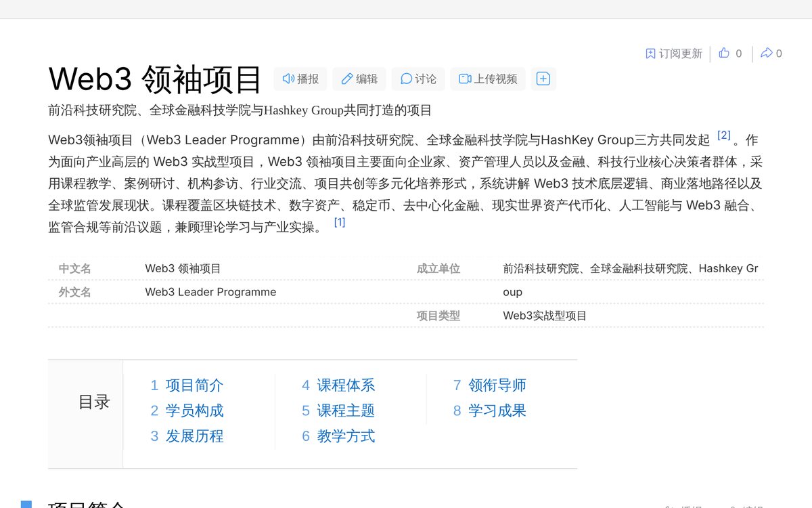Image resolution: width=812 pixels, height=508 pixels.
Task: Click the 项目类型 label
Action: 438,316
